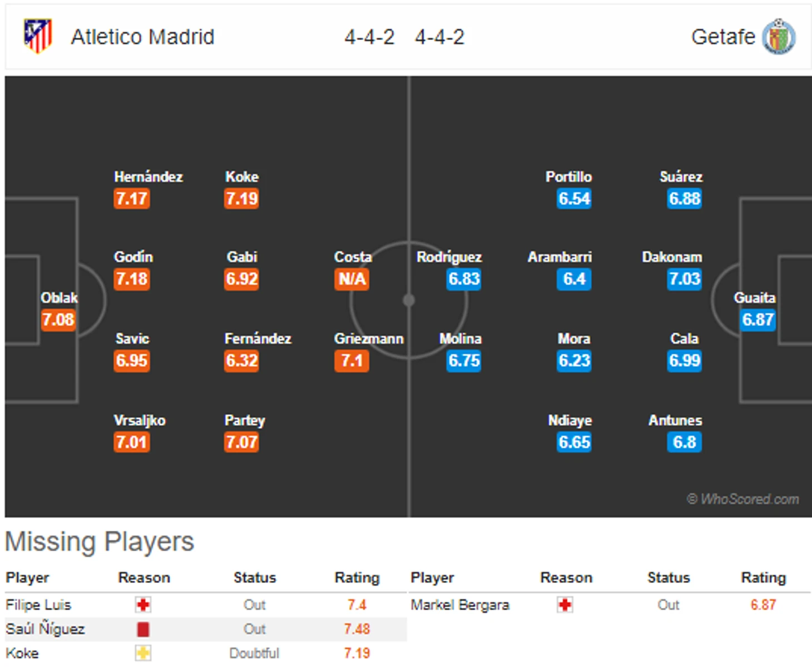Click Molina's 6.75 rating badge
812x667 pixels.
pos(464,360)
